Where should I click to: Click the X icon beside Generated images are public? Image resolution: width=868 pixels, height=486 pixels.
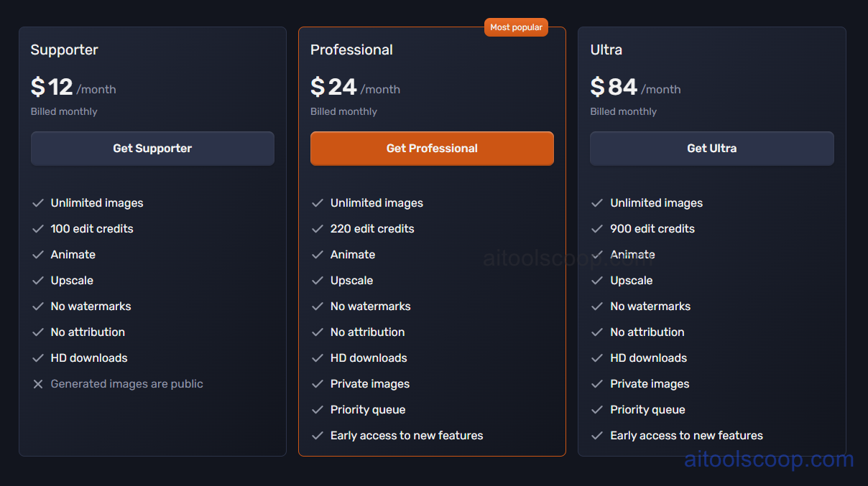pyautogui.click(x=38, y=384)
